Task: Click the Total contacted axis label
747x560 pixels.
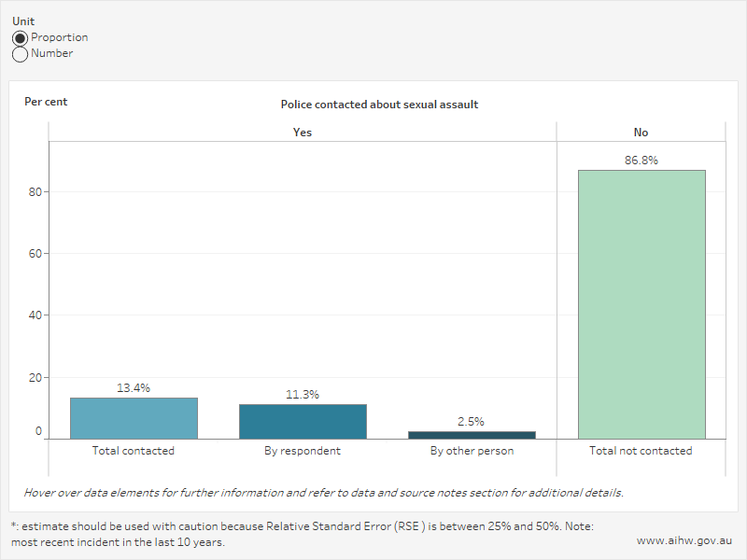Action: point(134,451)
